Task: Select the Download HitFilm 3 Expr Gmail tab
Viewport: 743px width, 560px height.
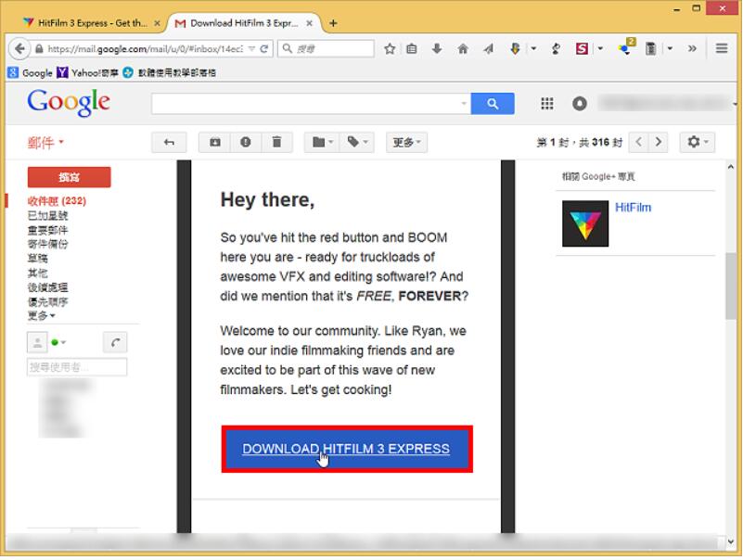Action: point(244,23)
